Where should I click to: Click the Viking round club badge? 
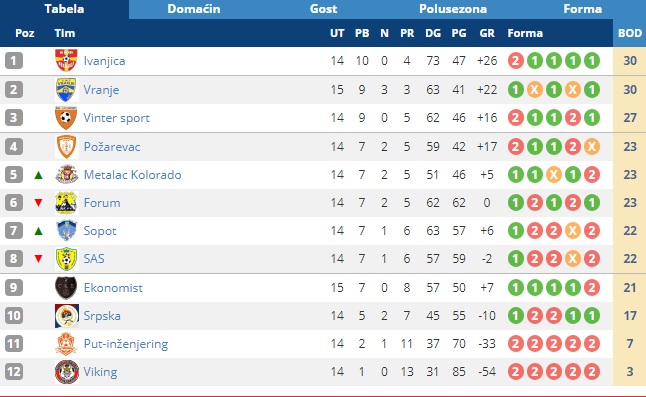(x=66, y=372)
